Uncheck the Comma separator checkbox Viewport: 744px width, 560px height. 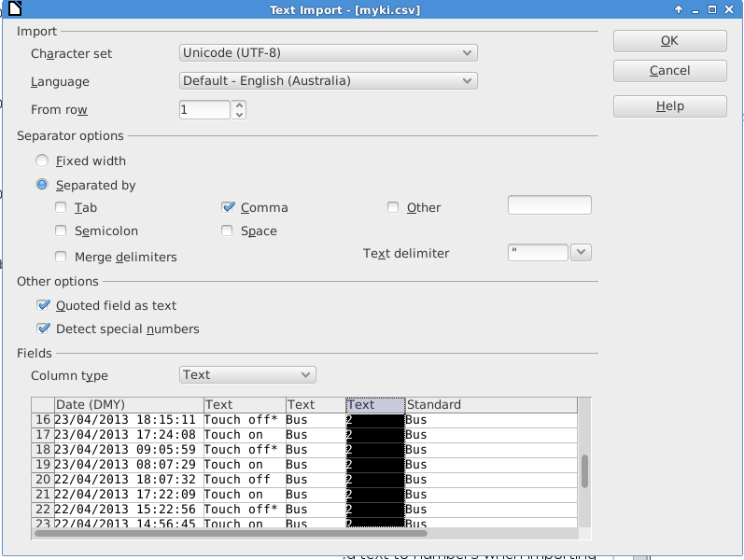pyautogui.click(x=228, y=207)
